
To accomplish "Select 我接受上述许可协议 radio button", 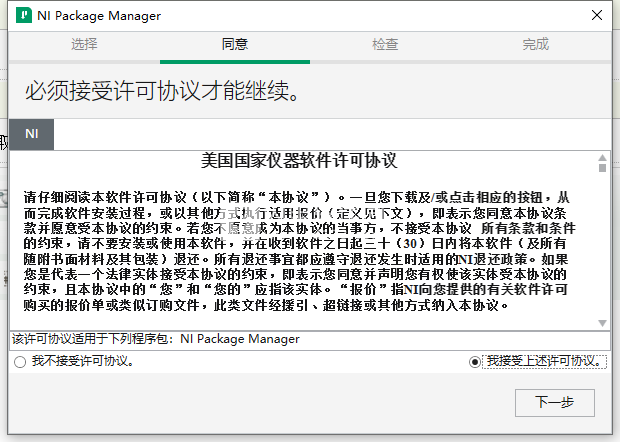I will pyautogui.click(x=474, y=361).
